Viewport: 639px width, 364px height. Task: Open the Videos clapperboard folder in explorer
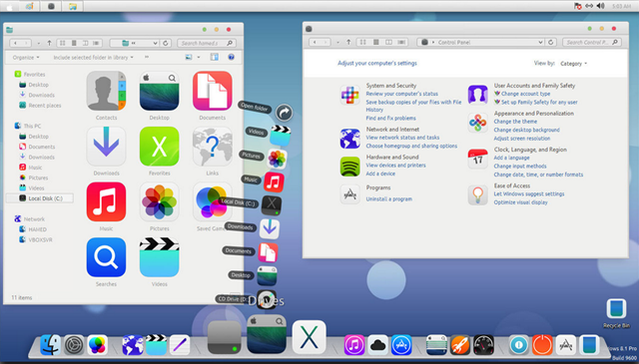coord(159,257)
